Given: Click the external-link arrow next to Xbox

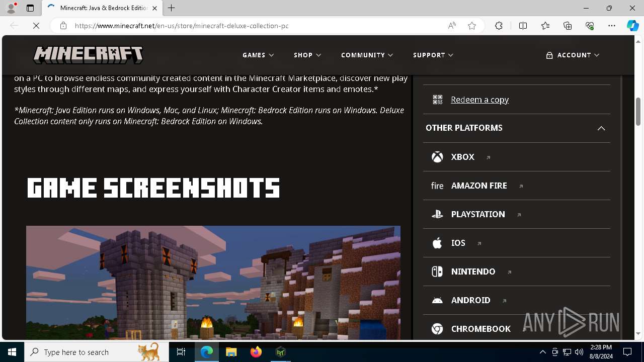Looking at the screenshot, I should tap(488, 157).
